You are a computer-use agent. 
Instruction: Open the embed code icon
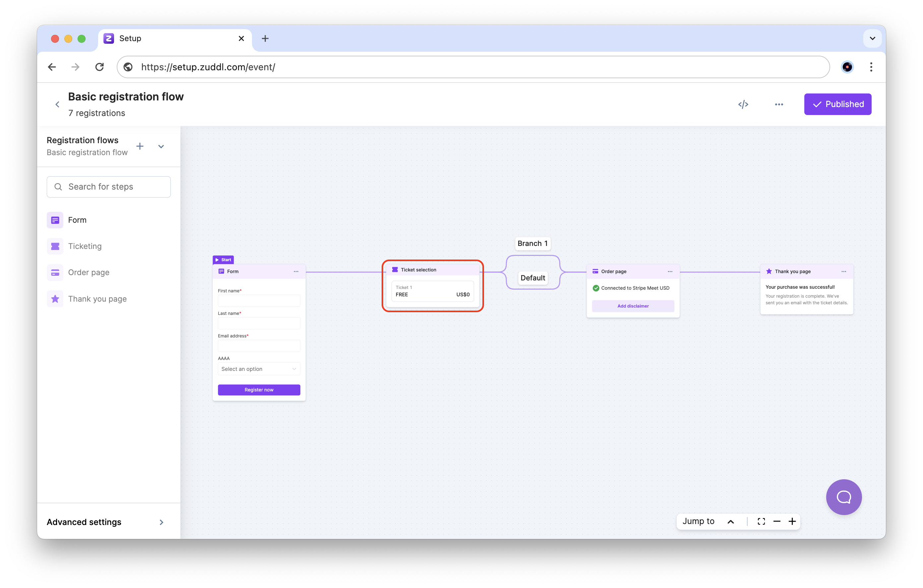743,104
